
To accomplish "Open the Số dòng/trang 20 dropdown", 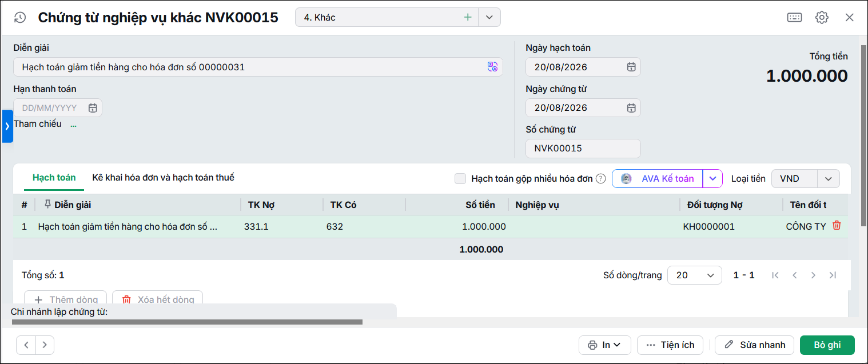I will click(694, 275).
